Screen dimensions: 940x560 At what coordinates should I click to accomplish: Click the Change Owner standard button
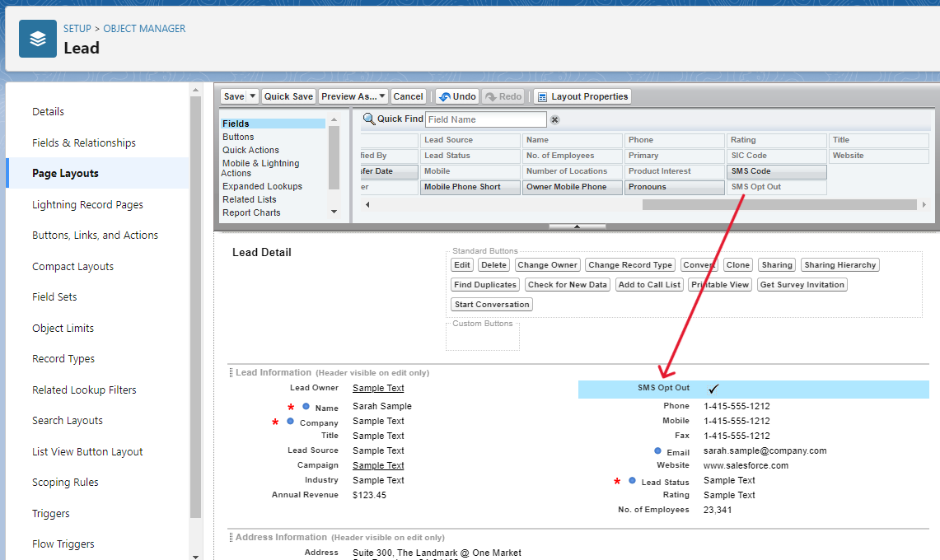click(547, 265)
